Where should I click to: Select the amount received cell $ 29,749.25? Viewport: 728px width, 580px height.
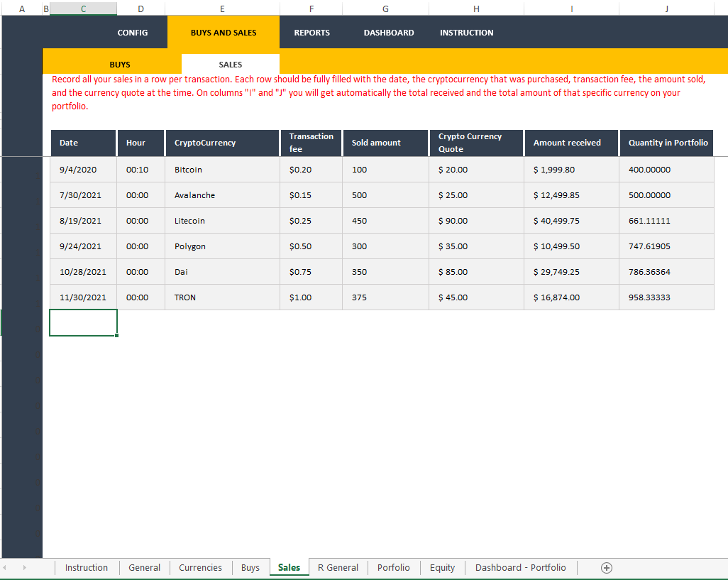click(571, 272)
